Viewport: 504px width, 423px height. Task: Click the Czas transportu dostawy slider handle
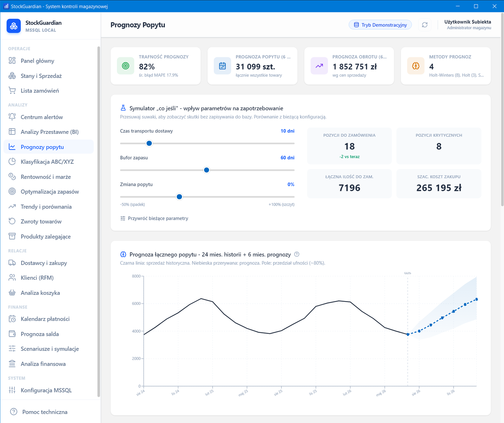click(149, 143)
